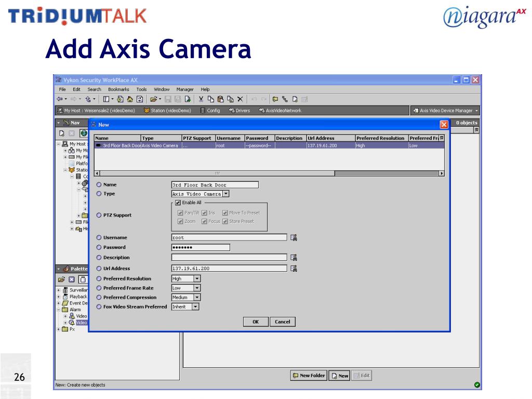Screen dimensions: 532x399
Task: Toggle the Zoom checkbox
Action: 180,221
